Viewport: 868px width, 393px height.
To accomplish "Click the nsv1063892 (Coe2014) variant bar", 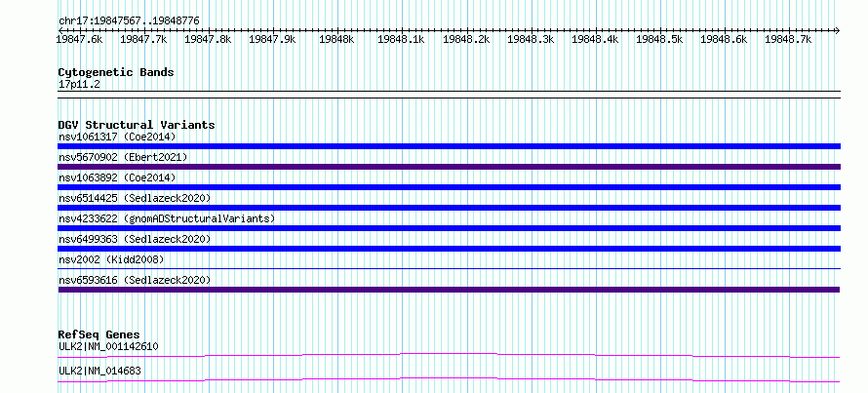I will tap(449, 187).
